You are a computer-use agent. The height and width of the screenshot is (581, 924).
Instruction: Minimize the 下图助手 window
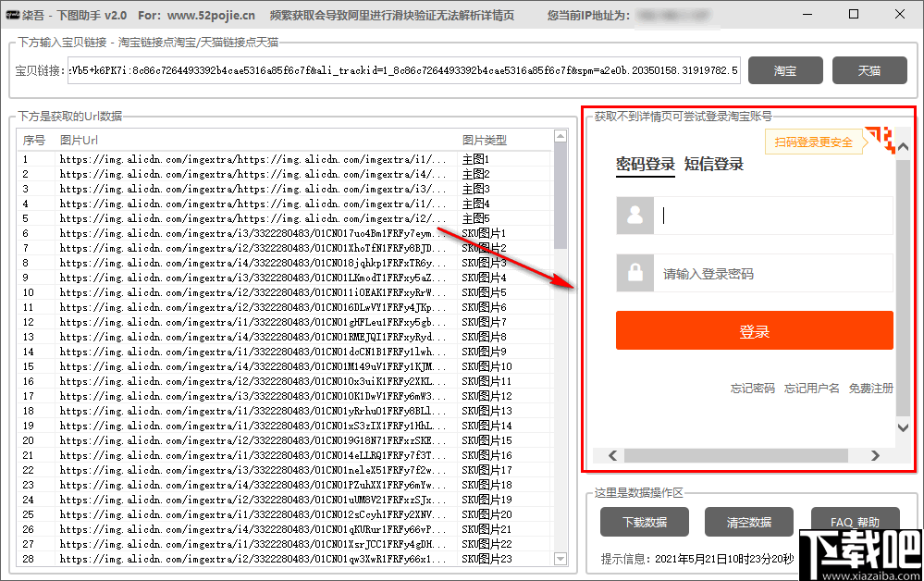807,14
